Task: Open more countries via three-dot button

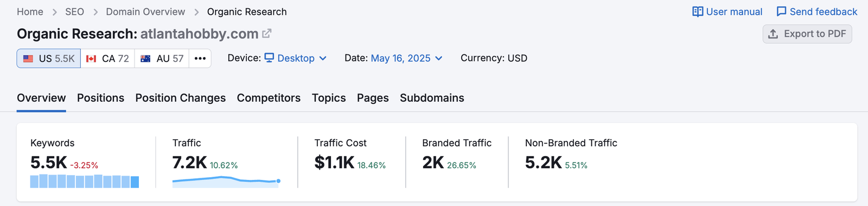Action: (x=200, y=58)
